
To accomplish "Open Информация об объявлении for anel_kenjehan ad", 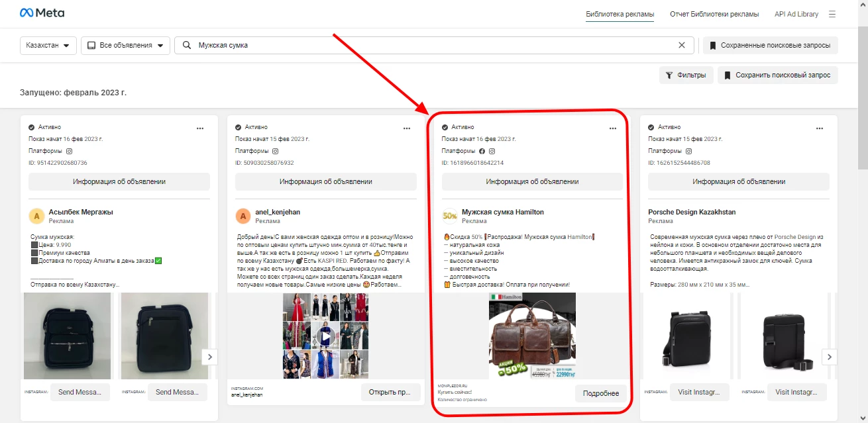I will [325, 181].
